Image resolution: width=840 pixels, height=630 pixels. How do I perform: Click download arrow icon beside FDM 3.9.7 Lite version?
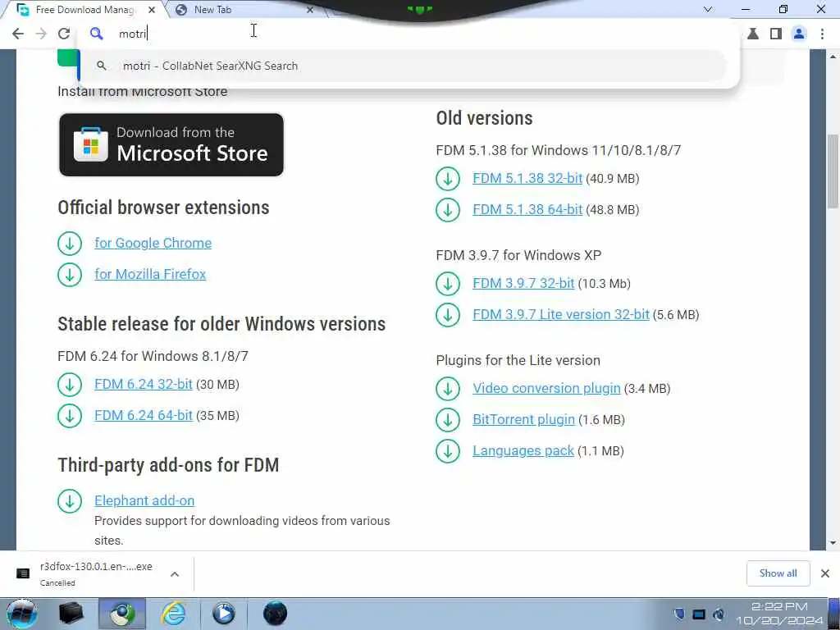[x=448, y=315]
